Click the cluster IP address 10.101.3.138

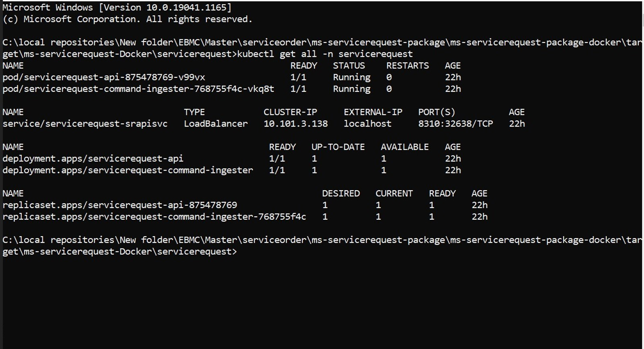pos(296,124)
